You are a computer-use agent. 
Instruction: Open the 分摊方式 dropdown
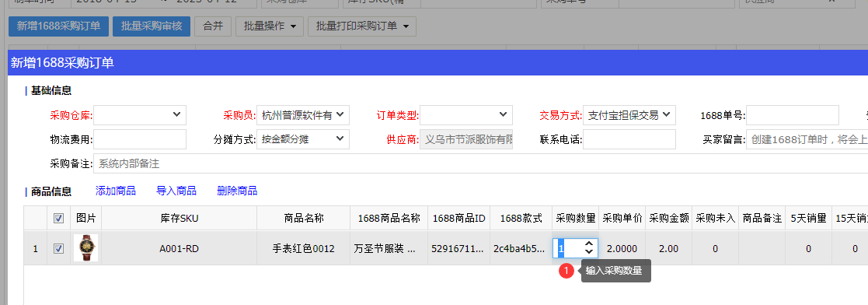click(x=303, y=139)
